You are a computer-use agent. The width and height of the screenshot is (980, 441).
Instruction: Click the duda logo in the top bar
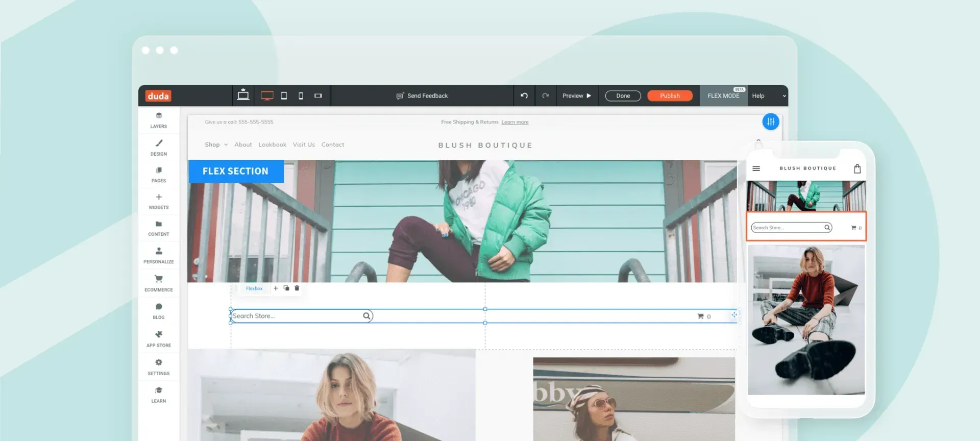click(158, 96)
